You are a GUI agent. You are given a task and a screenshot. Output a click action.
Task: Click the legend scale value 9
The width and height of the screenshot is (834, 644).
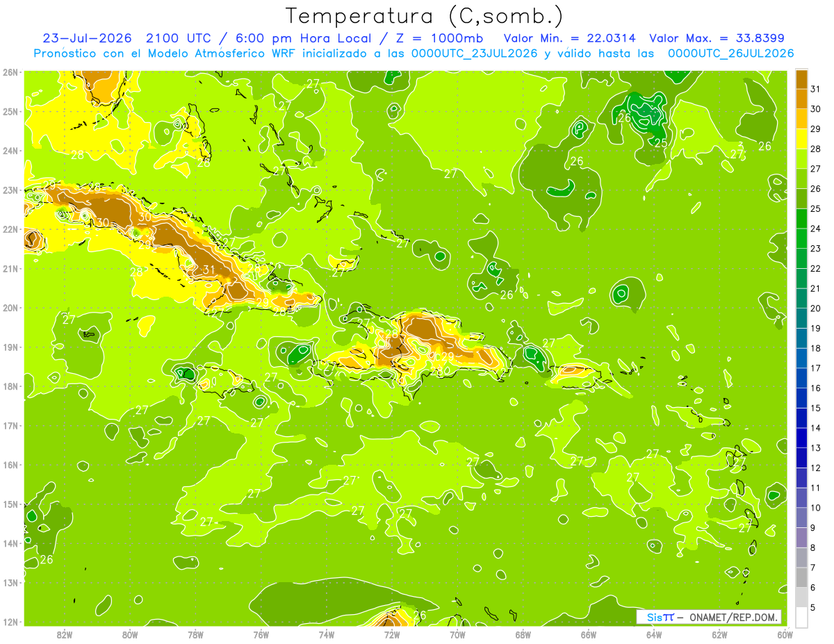coord(814,528)
